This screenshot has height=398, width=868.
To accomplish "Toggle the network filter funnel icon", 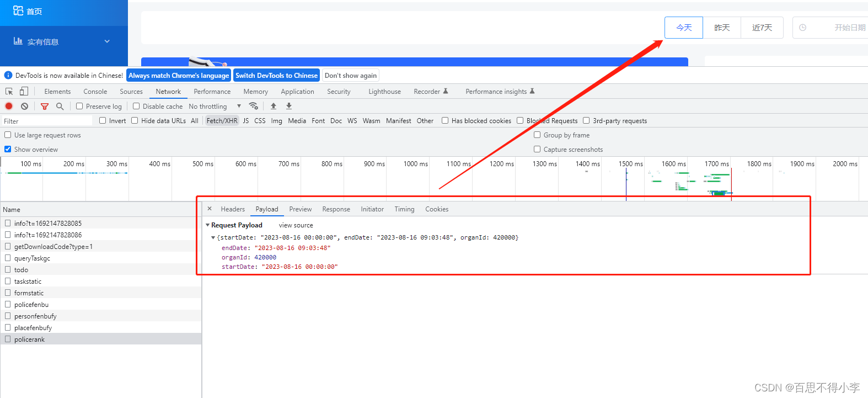I will (x=45, y=106).
